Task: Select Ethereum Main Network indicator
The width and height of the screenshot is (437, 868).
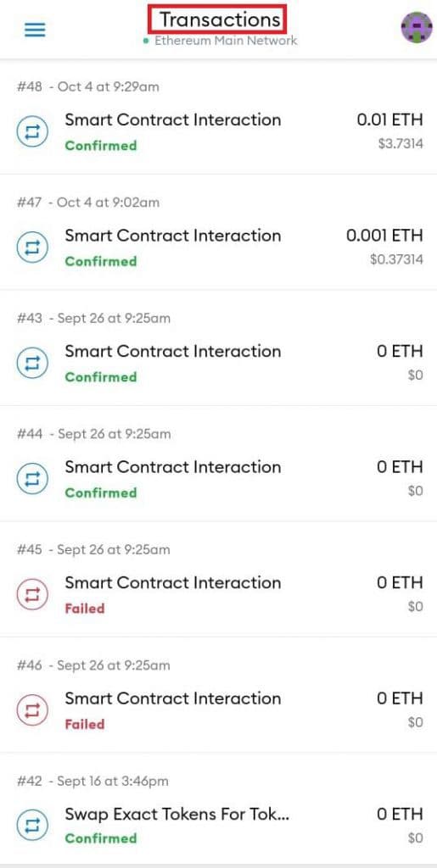Action: click(220, 41)
